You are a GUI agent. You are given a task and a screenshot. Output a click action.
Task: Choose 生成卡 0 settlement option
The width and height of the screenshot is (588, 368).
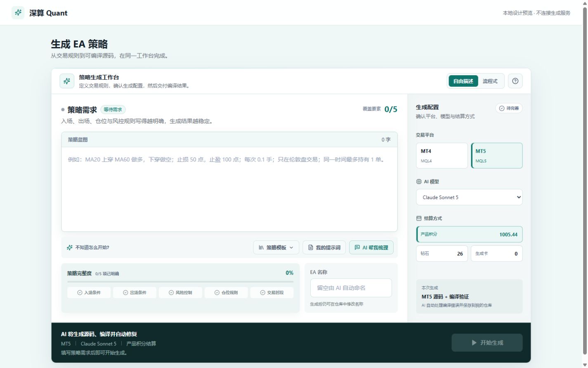tap(497, 254)
